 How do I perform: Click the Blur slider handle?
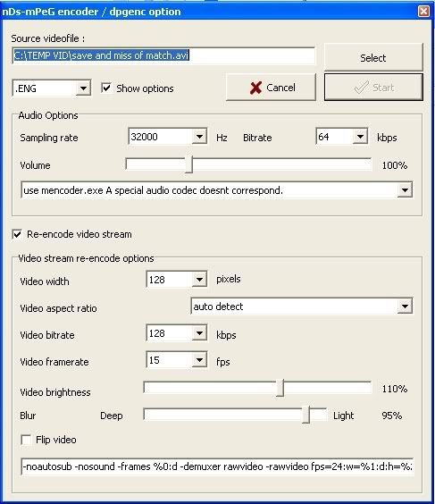point(306,415)
